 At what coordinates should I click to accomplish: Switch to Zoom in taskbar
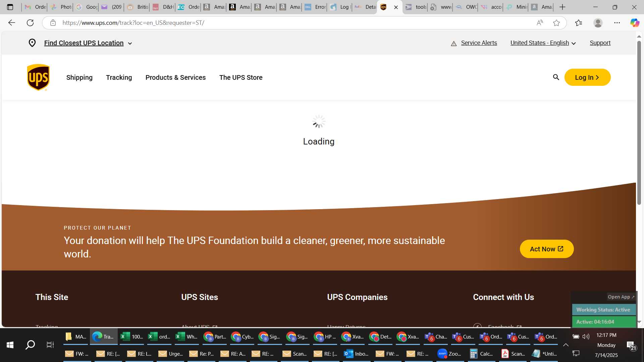click(449, 354)
